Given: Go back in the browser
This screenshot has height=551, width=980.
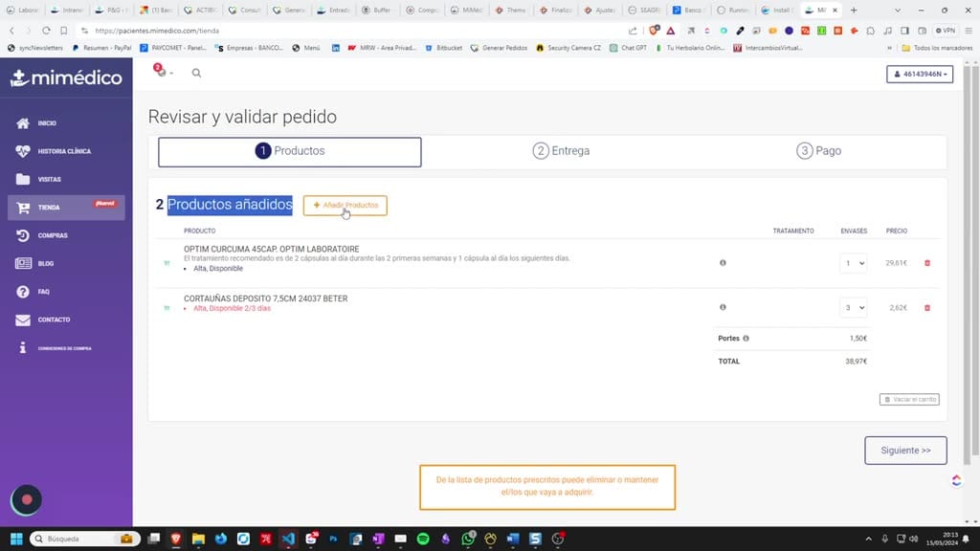Looking at the screenshot, I should pyautogui.click(x=11, y=30).
